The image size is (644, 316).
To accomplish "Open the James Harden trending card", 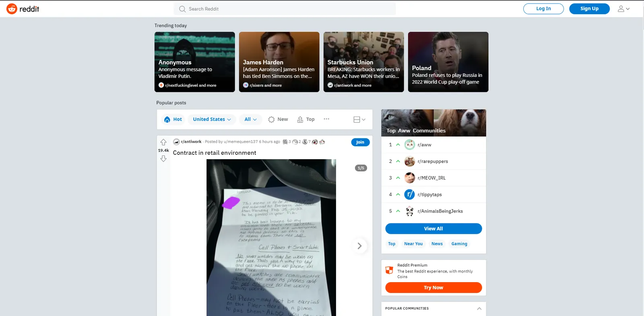I will pos(279,62).
